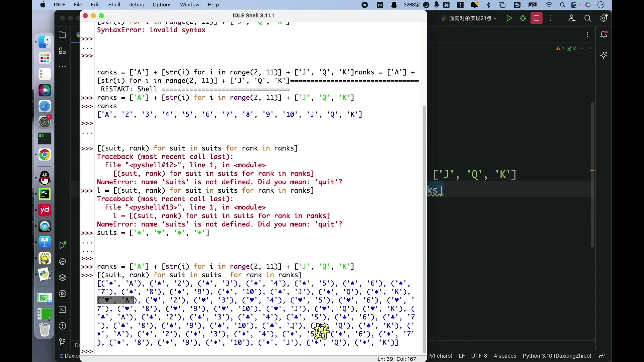Click the Debug bug icon in PyCharm
The width and height of the screenshot is (644, 362).
coord(523,18)
